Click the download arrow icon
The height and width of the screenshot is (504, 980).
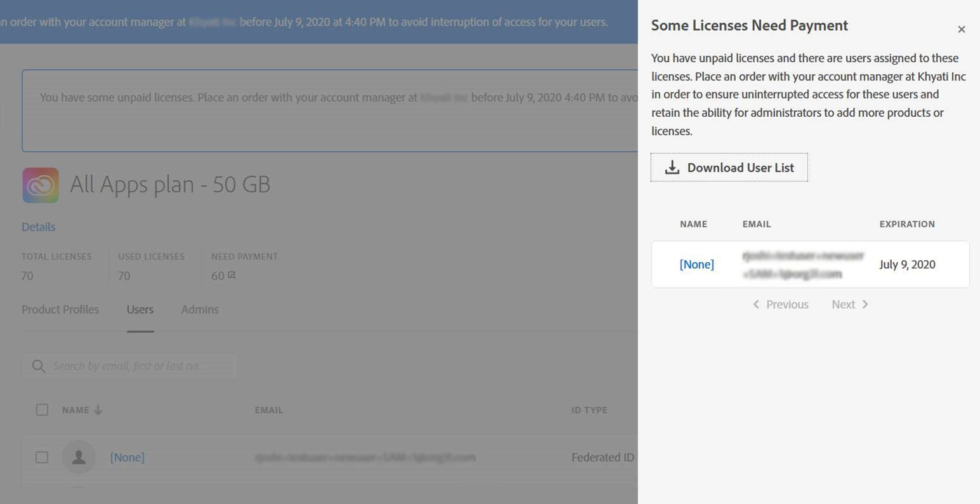672,168
